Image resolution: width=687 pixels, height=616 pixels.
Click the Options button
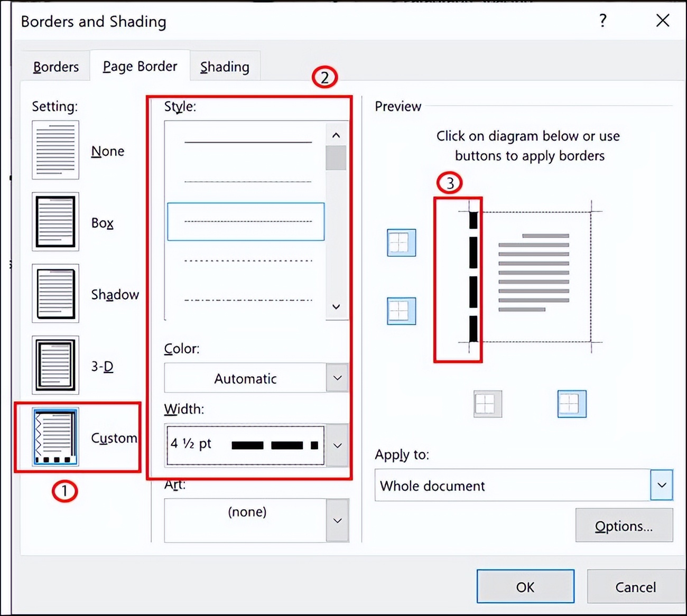click(624, 526)
